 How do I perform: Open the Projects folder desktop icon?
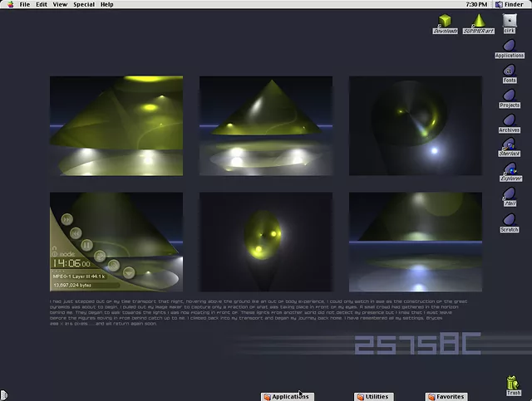coord(510,96)
